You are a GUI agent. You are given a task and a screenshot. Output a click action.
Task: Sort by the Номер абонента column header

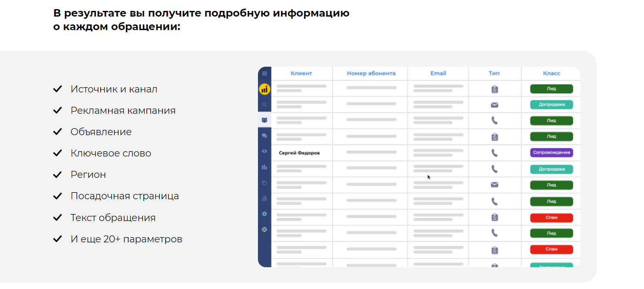pyautogui.click(x=371, y=73)
